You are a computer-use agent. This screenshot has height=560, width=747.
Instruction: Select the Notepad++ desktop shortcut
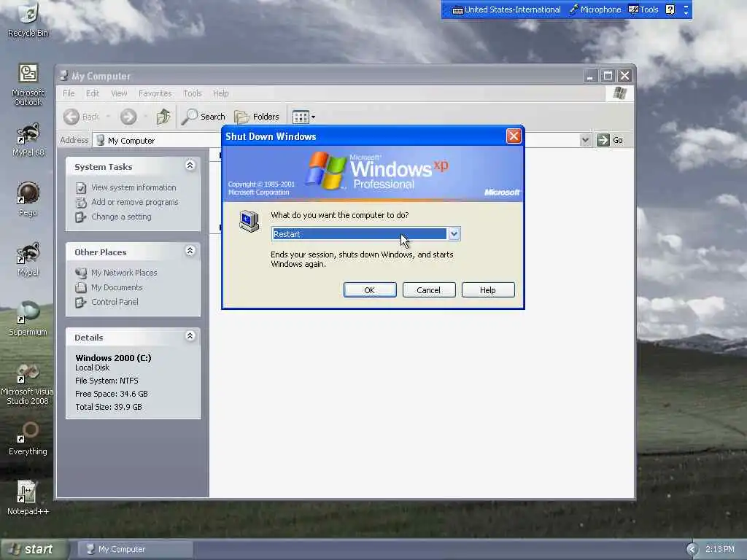28,498
